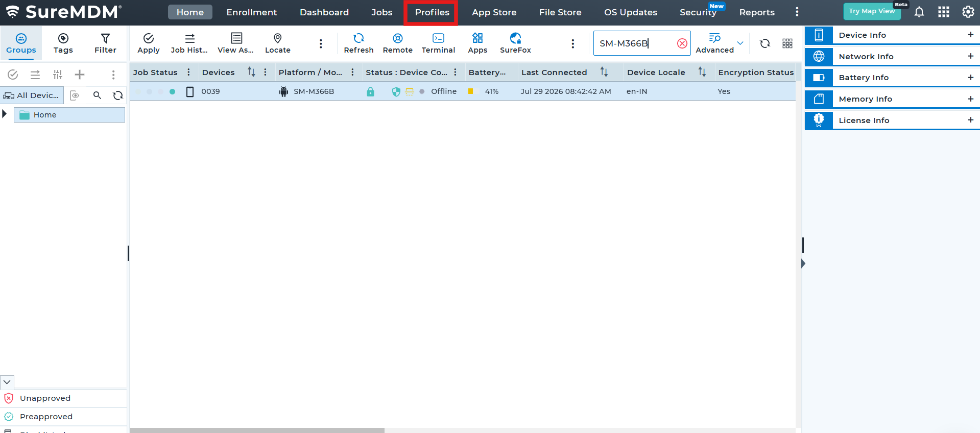The width and height of the screenshot is (980, 433).
Task: Open the Apps tool
Action: [477, 43]
